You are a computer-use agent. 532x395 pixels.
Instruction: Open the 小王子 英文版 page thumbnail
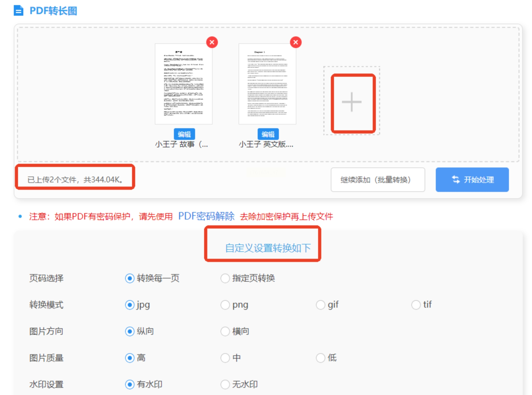(267, 84)
